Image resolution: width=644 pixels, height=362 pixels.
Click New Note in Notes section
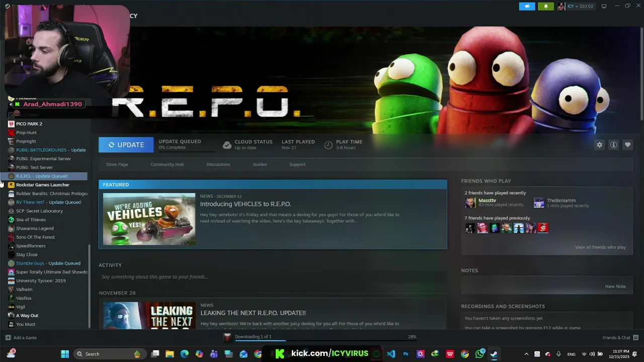[615, 287]
